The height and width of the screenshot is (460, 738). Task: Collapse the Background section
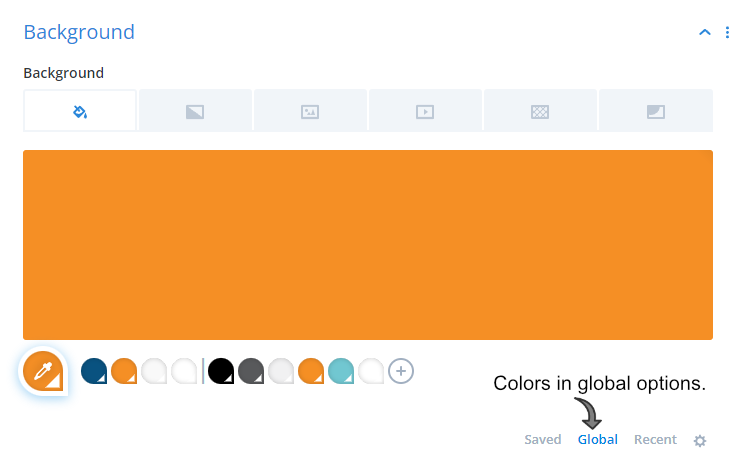coord(705,32)
